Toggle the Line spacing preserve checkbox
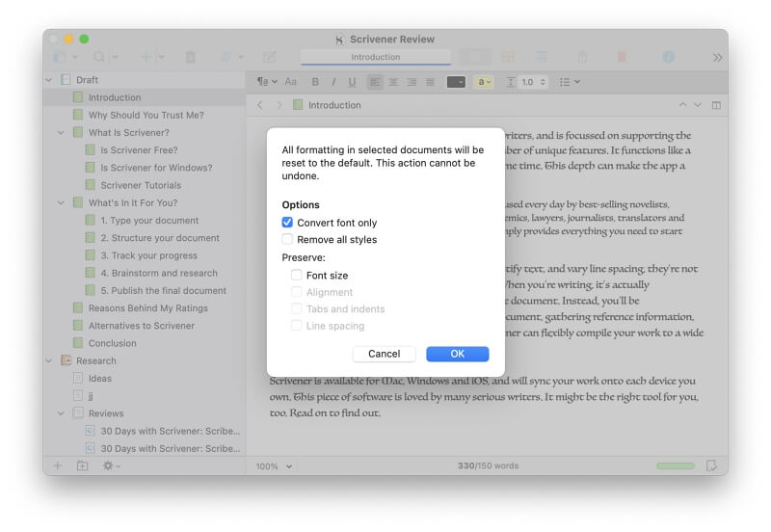The image size is (771, 532). [297, 325]
